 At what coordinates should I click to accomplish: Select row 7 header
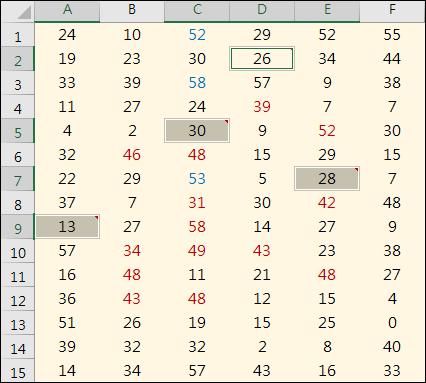coord(18,179)
